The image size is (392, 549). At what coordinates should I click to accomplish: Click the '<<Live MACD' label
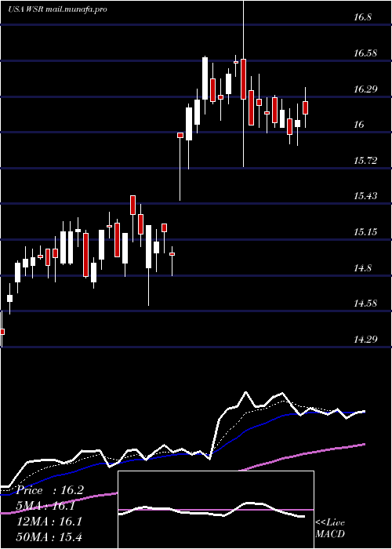[x=330, y=529]
